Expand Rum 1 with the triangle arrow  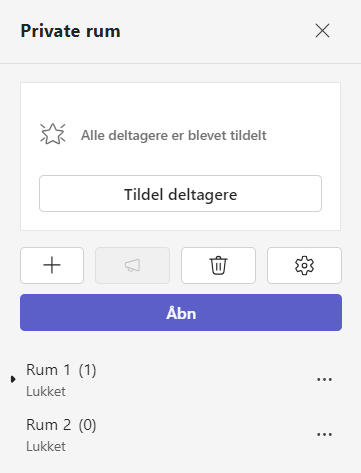click(13, 379)
